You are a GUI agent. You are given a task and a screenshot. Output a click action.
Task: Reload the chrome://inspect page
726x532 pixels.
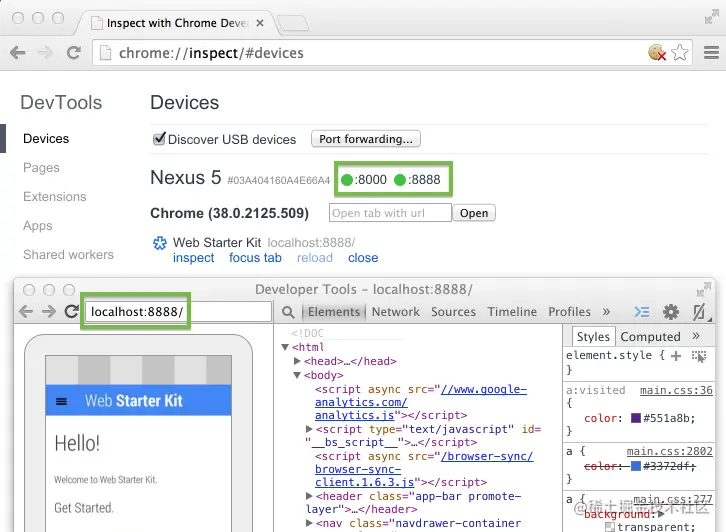pyautogui.click(x=73, y=53)
